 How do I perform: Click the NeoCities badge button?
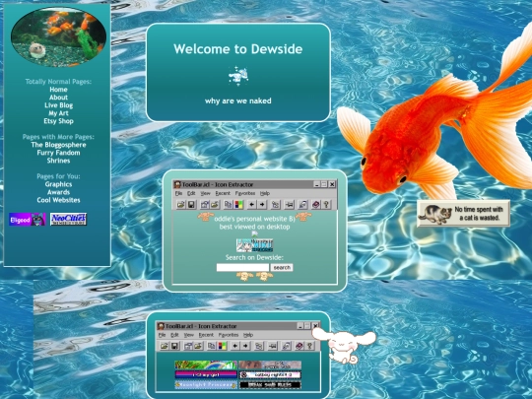68,219
